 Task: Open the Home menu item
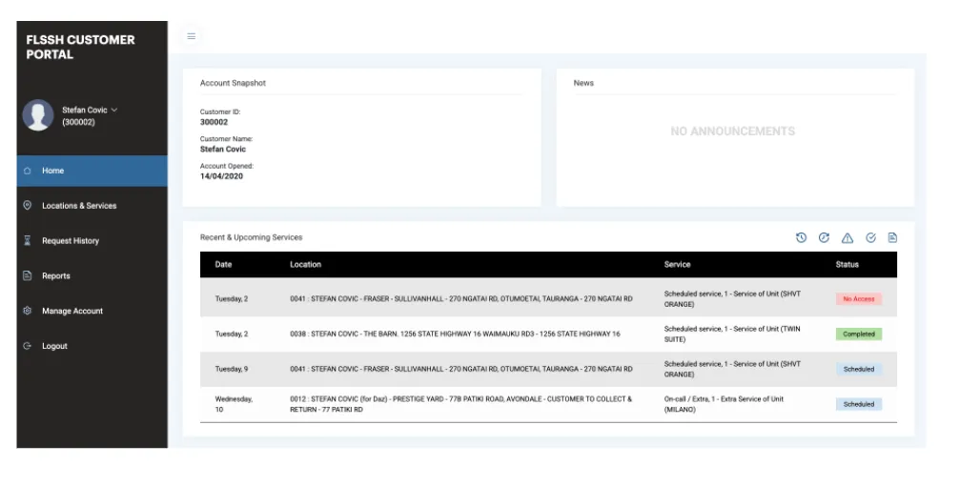coord(92,171)
